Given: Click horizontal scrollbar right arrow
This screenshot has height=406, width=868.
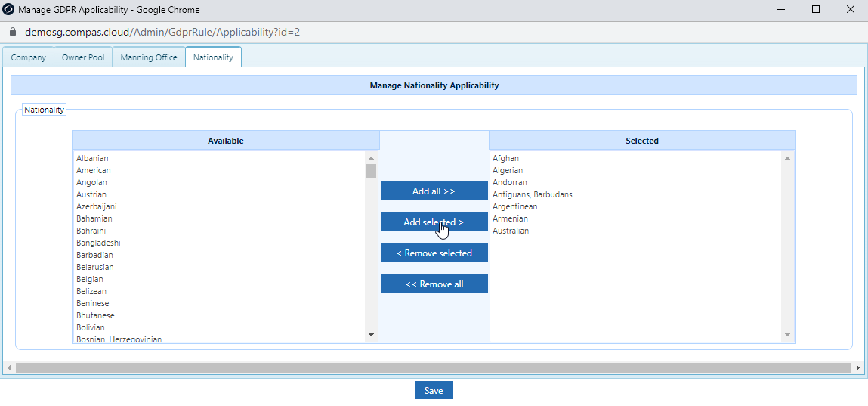Looking at the screenshot, I should click(x=858, y=367).
